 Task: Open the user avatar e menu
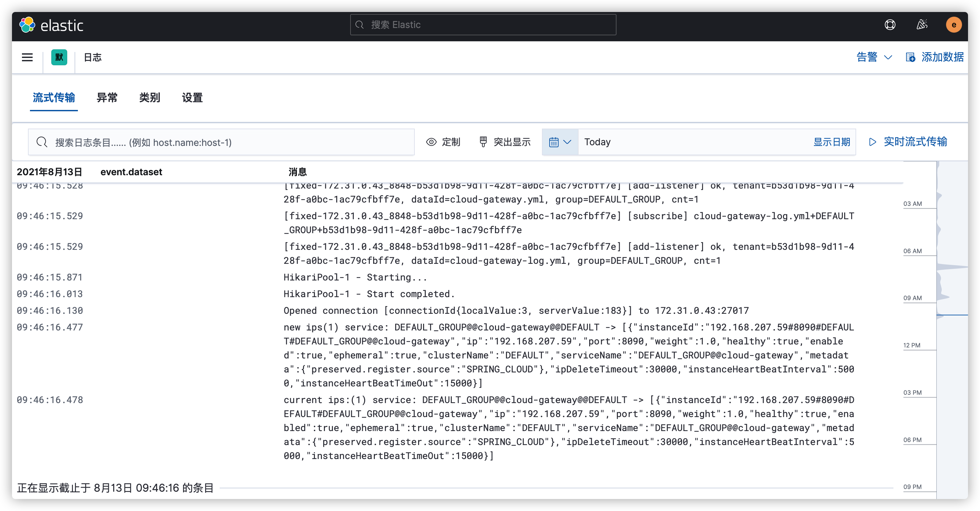[953, 25]
